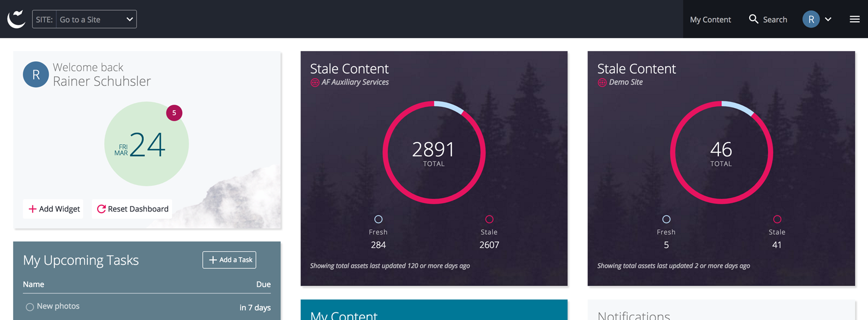Screen dimensions: 868x320
Task: Click the 2891 total donut chart
Action: (x=434, y=152)
